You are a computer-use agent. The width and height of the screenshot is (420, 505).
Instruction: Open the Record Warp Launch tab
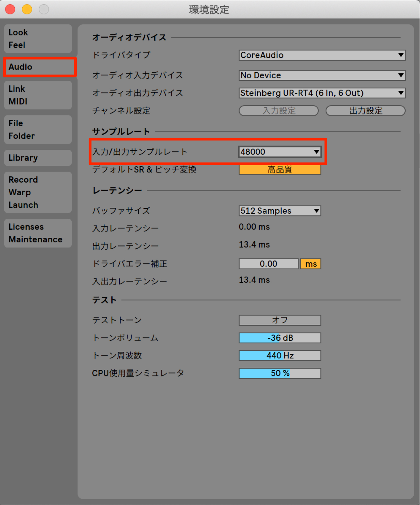[38, 192]
